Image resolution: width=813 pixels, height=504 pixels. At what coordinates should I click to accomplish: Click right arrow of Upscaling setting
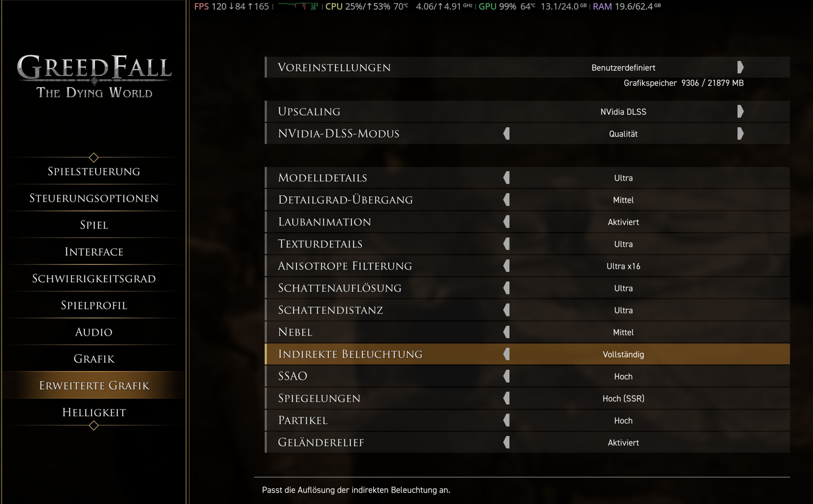click(740, 112)
